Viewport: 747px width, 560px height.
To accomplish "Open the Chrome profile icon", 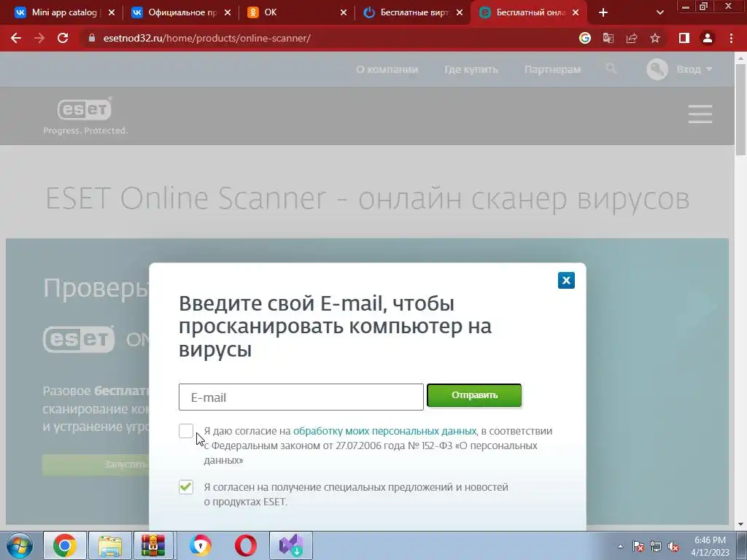I will tap(708, 38).
